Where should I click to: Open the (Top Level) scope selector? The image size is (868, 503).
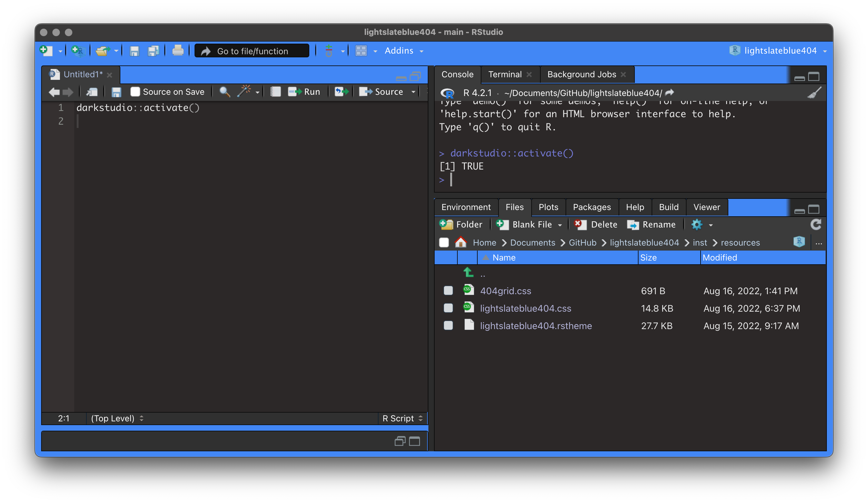pyautogui.click(x=117, y=418)
